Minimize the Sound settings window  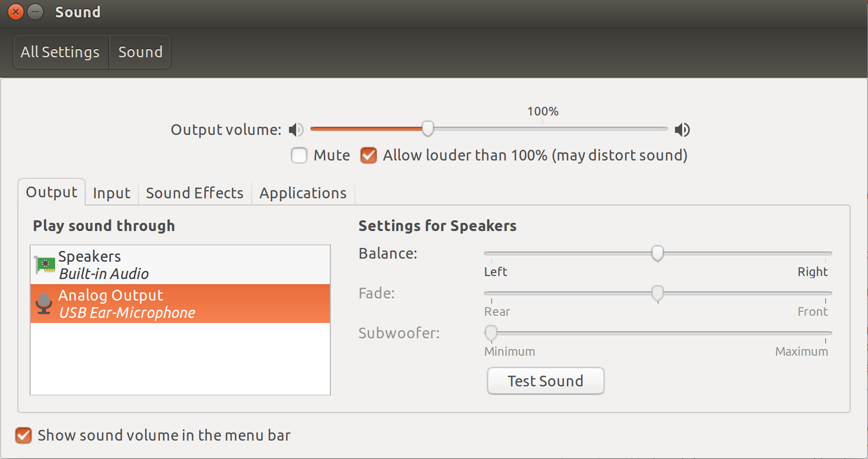(x=35, y=11)
